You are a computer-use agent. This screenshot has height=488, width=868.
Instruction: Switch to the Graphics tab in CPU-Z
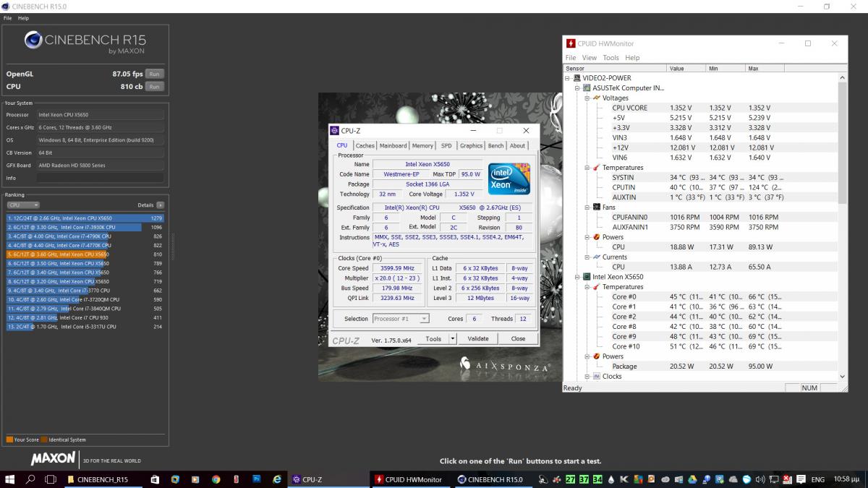coord(471,145)
